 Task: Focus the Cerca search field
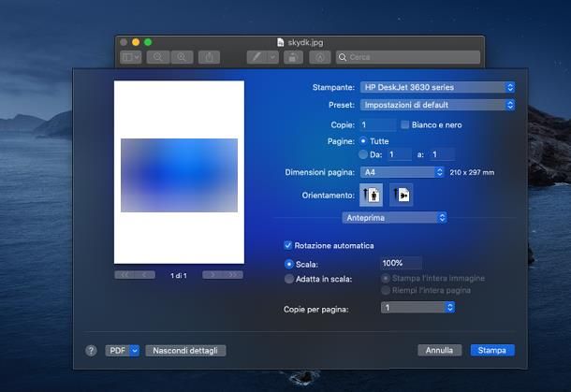408,57
